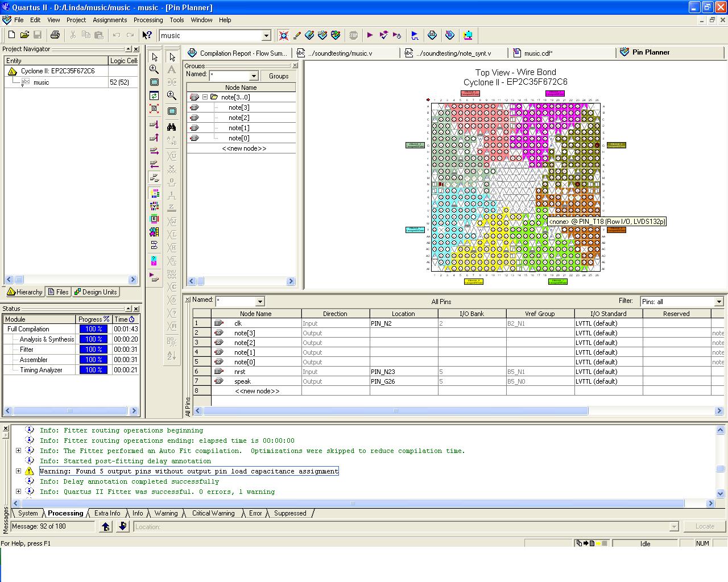Open the project name dropdown showing music

[x=266, y=36]
